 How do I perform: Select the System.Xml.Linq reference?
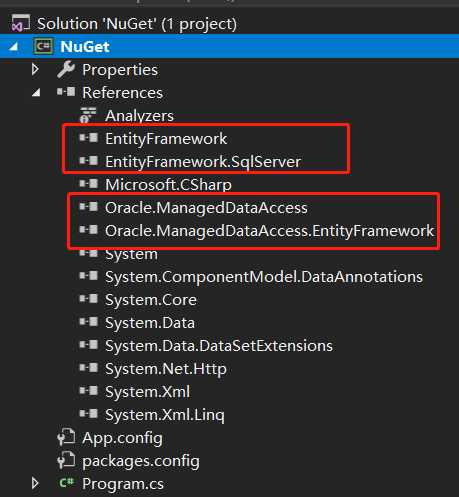[165, 415]
